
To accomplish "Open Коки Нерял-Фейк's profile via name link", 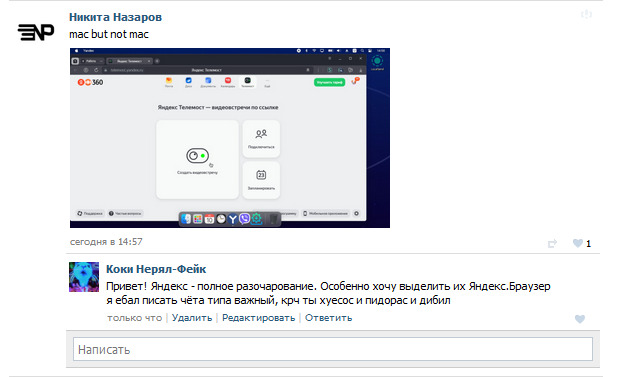I will [156, 269].
